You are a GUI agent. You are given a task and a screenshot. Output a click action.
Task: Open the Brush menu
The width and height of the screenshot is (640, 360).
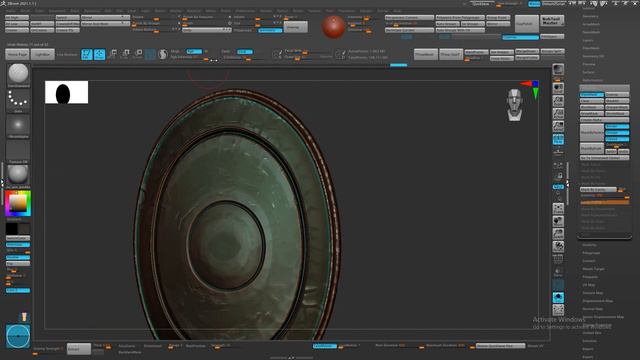pyautogui.click(x=25, y=11)
